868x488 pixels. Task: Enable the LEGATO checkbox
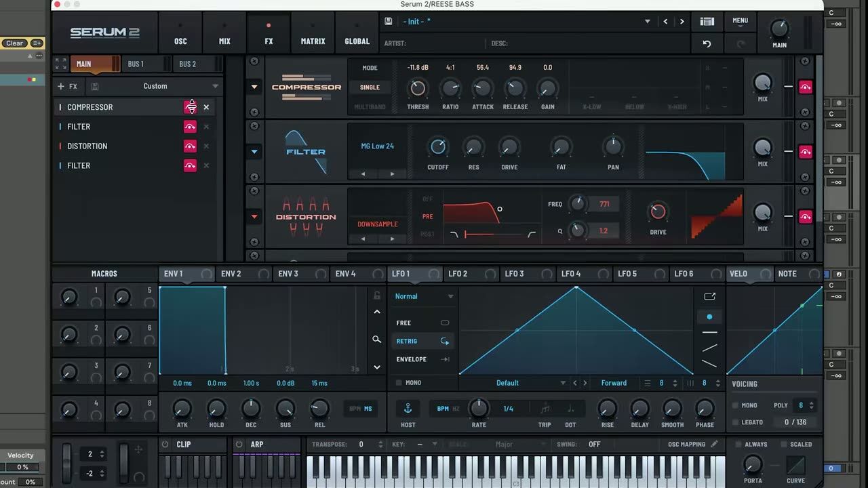[735, 422]
